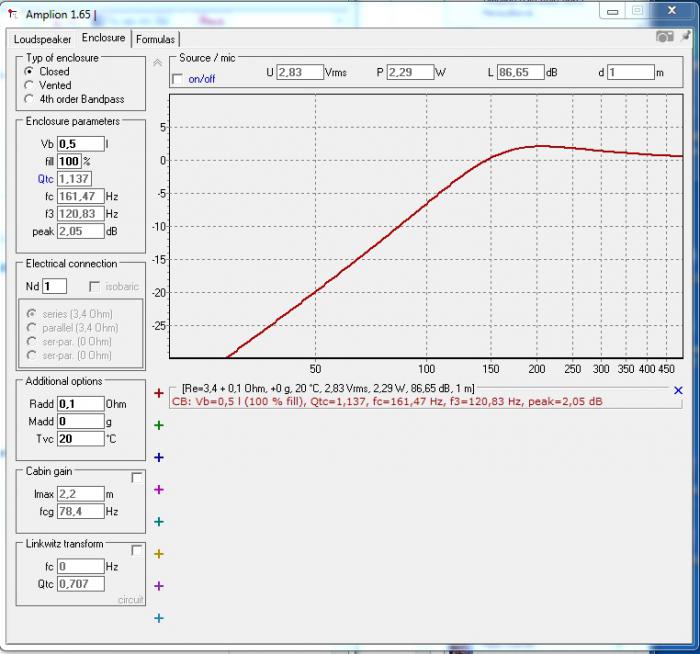Screen dimensions: 700x654
Task: Click the Vb volume input field
Action: coord(81,144)
